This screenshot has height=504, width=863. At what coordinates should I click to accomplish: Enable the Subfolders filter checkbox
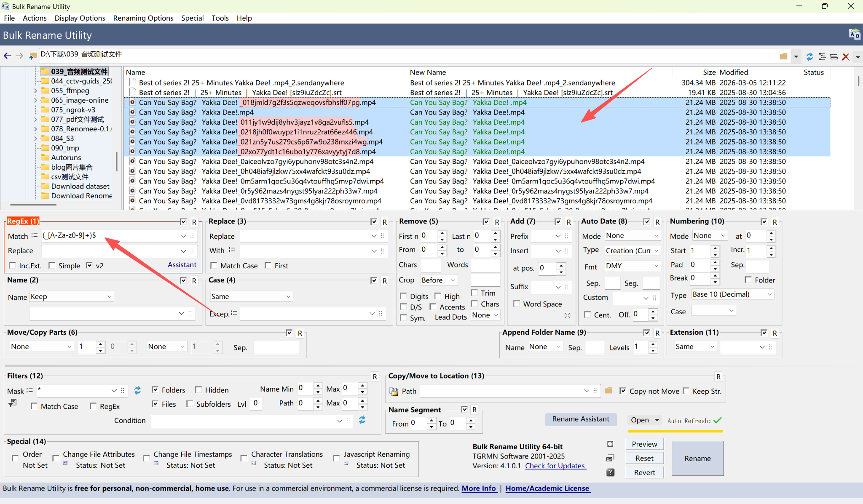[x=190, y=404]
